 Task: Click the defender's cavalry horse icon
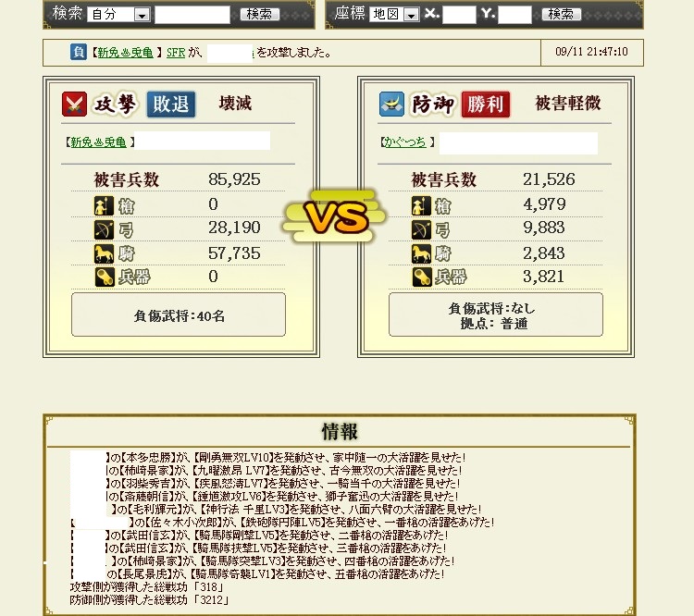421,253
